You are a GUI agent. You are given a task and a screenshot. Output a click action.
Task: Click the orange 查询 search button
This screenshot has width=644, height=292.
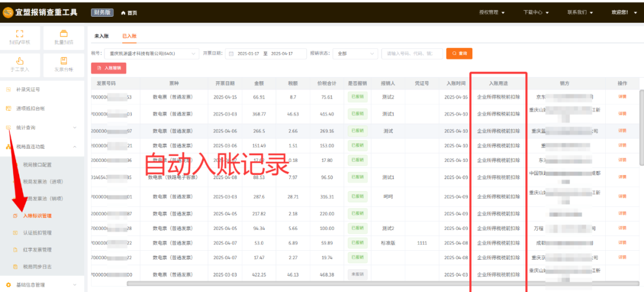[x=459, y=54]
